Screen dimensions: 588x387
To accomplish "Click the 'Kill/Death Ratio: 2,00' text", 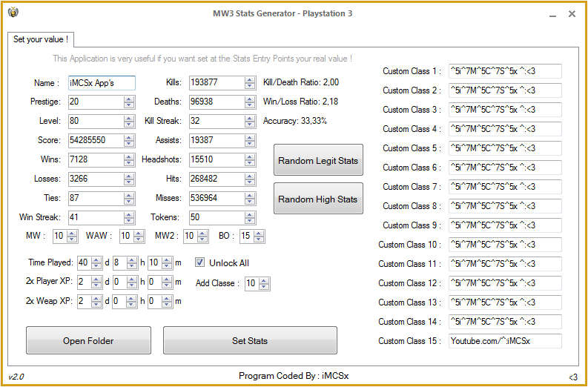I will [301, 82].
